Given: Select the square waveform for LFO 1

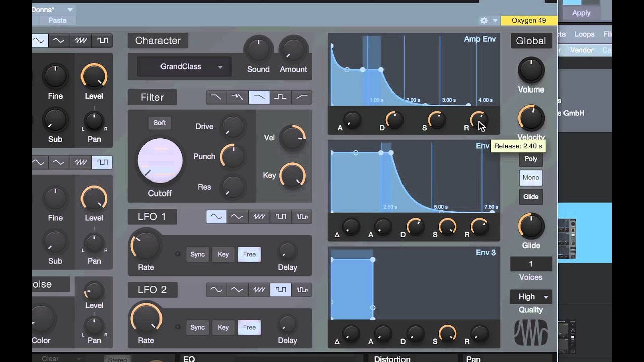Looking at the screenshot, I should 281,217.
